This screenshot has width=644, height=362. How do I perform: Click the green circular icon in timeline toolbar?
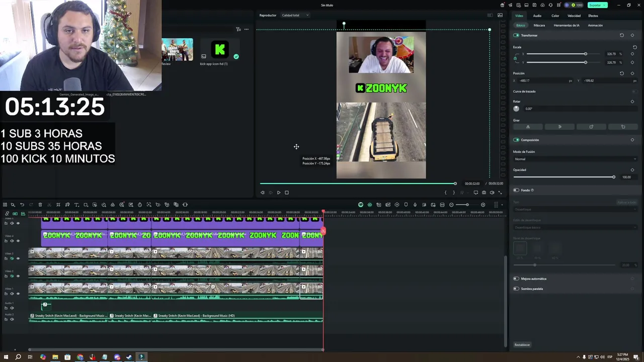click(x=361, y=205)
